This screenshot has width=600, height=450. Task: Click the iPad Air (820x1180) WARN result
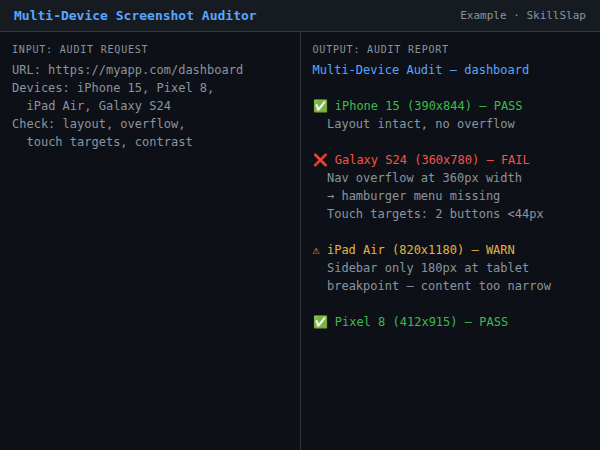(x=425, y=250)
